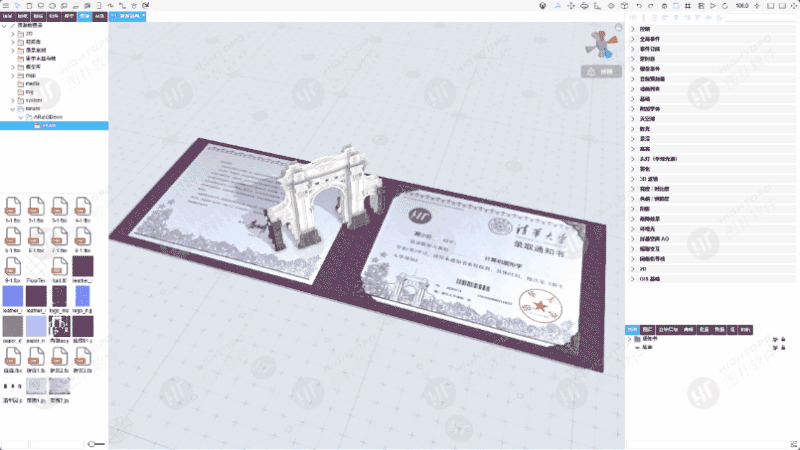800x450 pixels.
Task: Select the highlighted blue tree row
Action: pos(54,126)
